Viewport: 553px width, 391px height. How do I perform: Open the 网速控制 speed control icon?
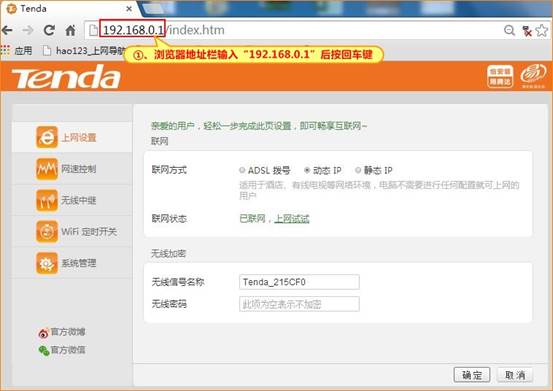47,169
